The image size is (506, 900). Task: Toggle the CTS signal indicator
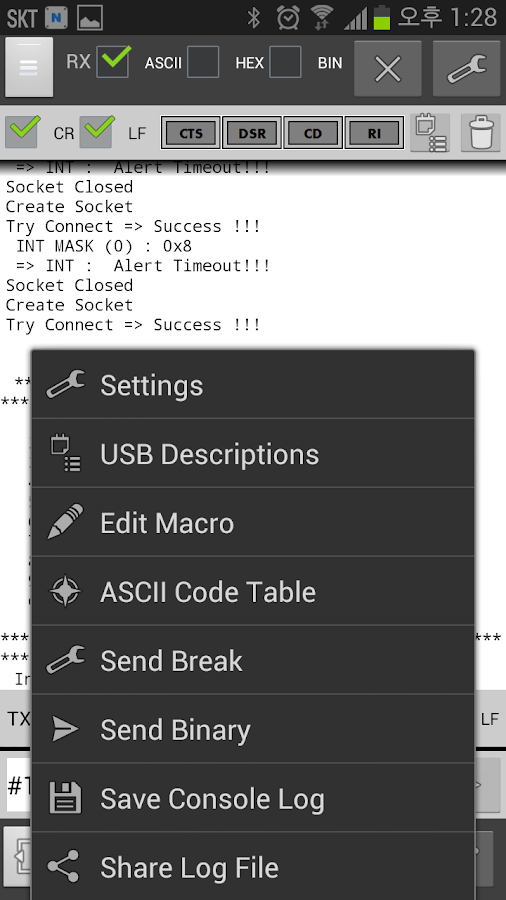(190, 133)
